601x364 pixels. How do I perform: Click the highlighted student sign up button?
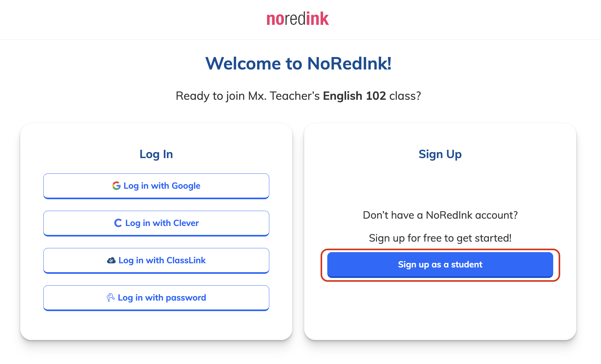(x=440, y=265)
